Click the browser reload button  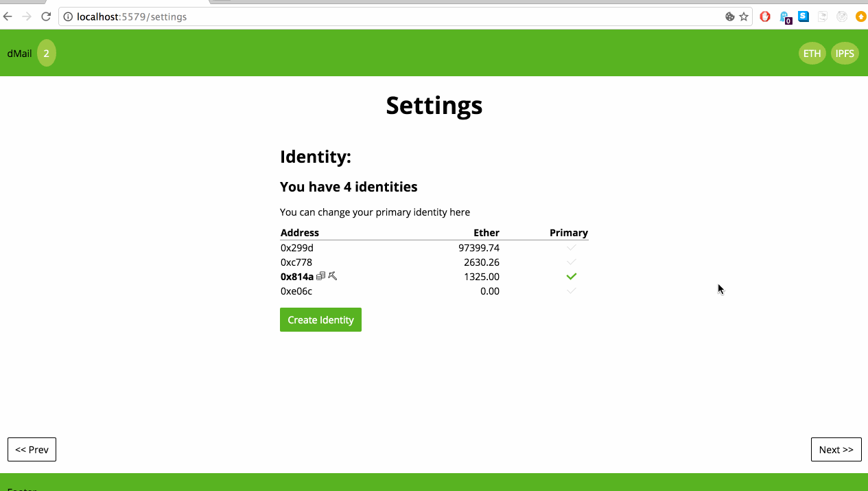[45, 16]
